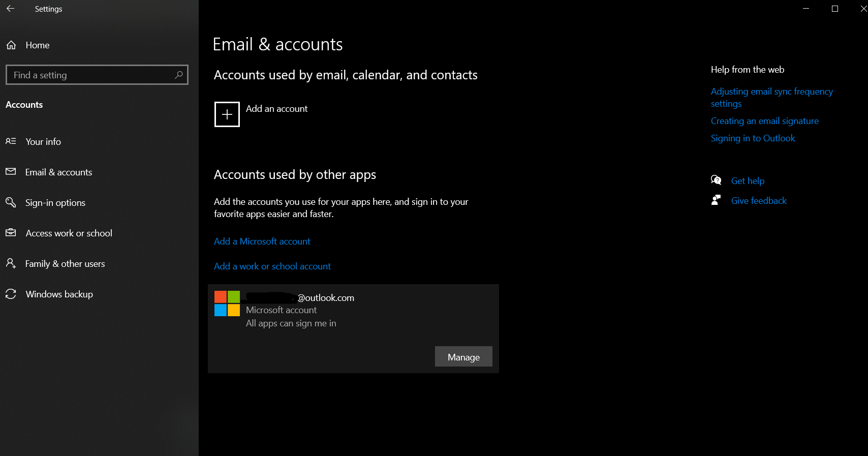
Task: Click the Give feedback link
Action: [x=759, y=201]
